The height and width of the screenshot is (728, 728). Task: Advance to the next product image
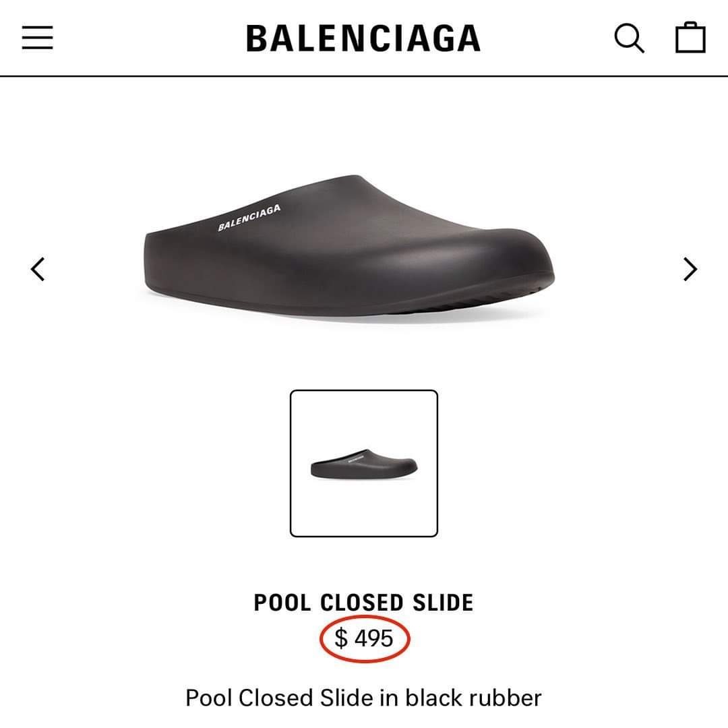click(690, 269)
